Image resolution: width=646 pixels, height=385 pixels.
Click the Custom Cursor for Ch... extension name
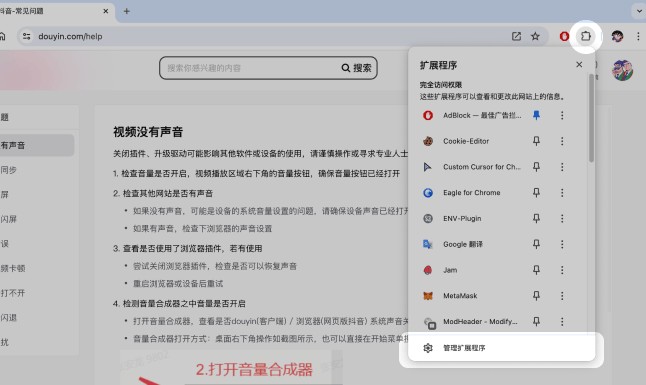click(x=482, y=167)
